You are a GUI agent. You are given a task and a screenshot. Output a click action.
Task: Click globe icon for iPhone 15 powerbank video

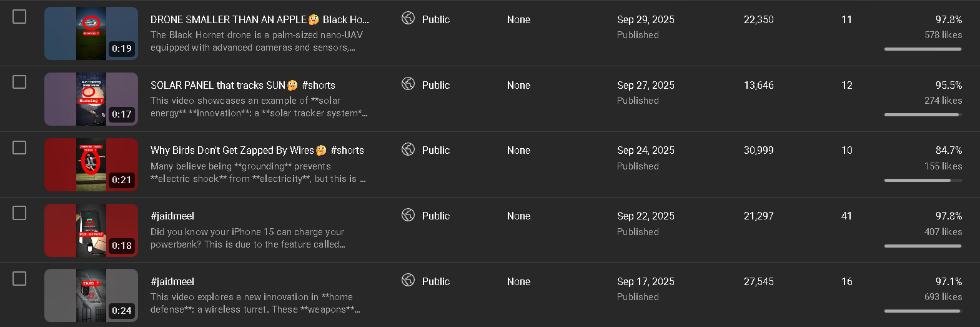(x=408, y=215)
